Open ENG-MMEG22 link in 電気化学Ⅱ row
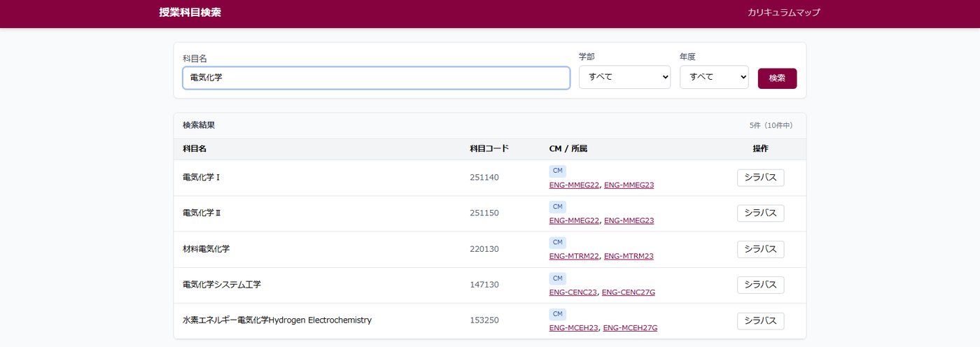The width and height of the screenshot is (980, 347). click(x=574, y=221)
